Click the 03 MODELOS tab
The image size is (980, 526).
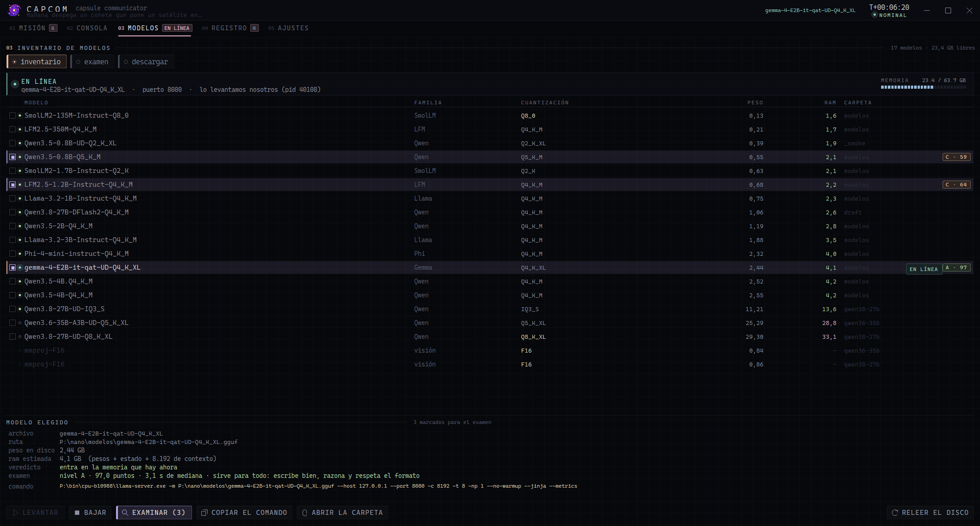pos(155,28)
